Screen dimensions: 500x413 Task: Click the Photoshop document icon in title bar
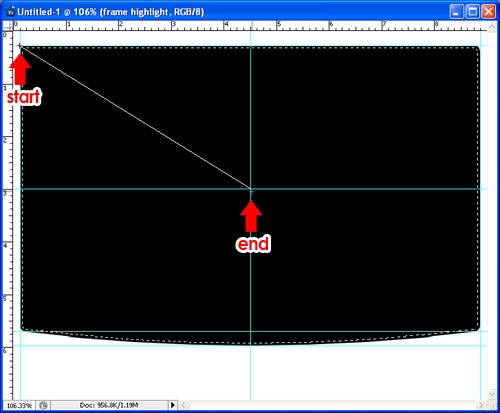[11, 12]
